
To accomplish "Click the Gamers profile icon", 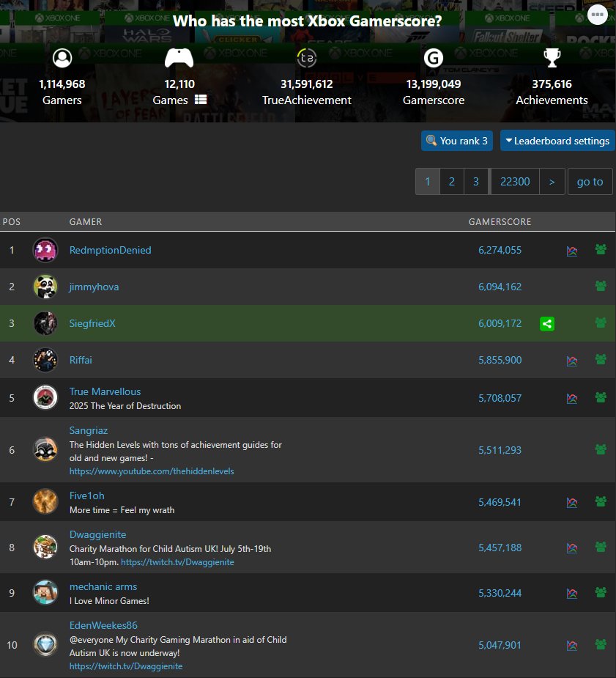I will click(x=62, y=58).
